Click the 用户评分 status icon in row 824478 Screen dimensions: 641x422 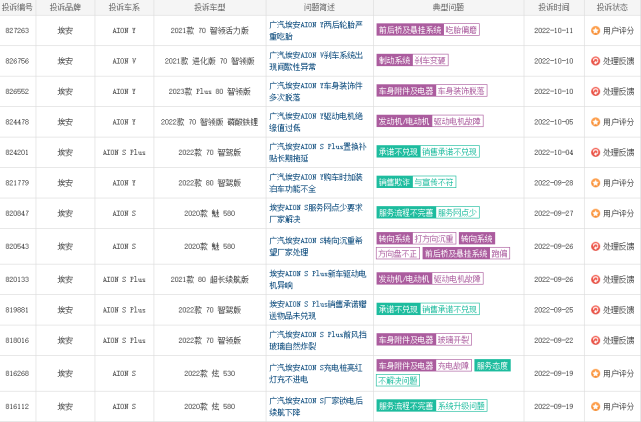point(595,122)
